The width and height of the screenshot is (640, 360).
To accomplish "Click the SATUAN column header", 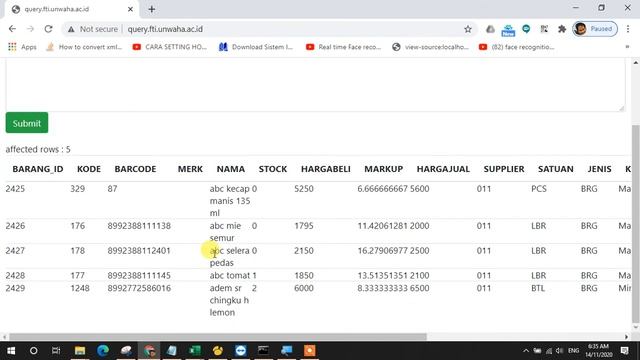I will coord(556,169).
